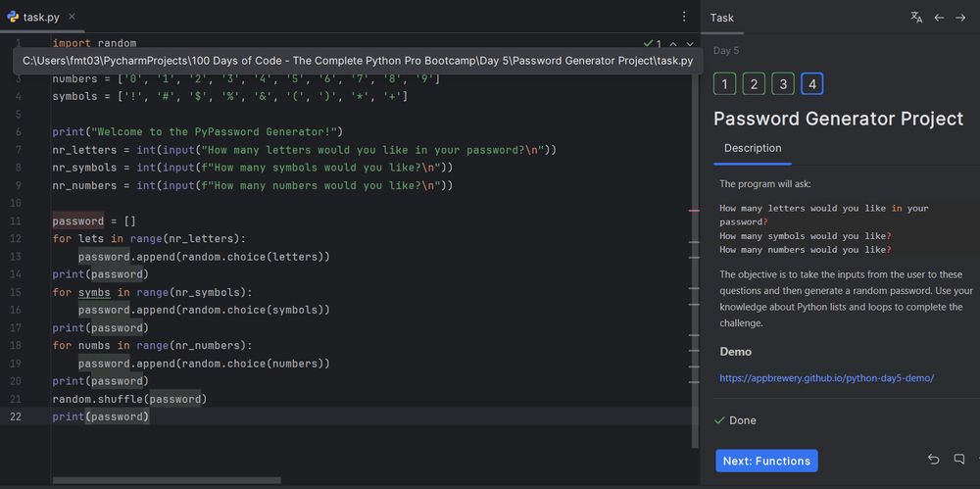Click the nr_letters input line
Viewport: 980px width, 489px height.
click(x=305, y=150)
